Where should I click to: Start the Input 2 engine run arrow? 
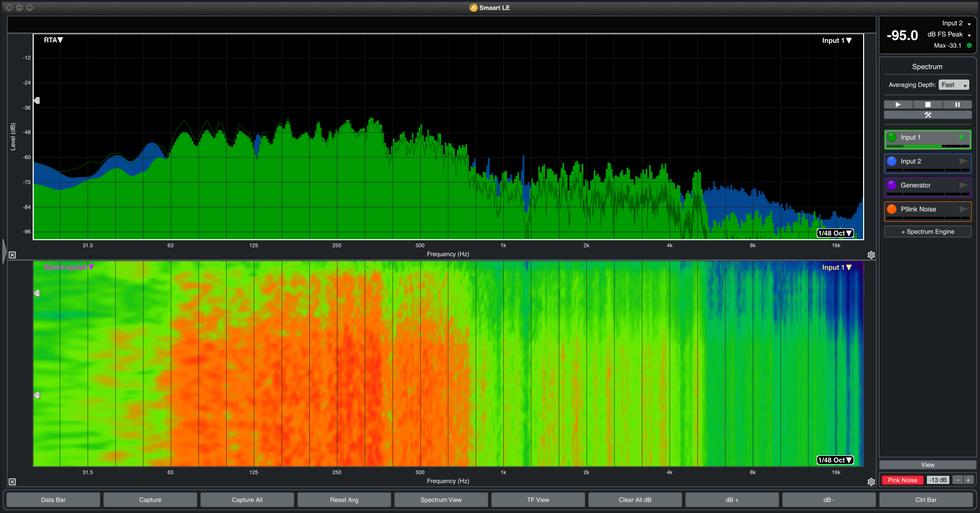point(963,161)
